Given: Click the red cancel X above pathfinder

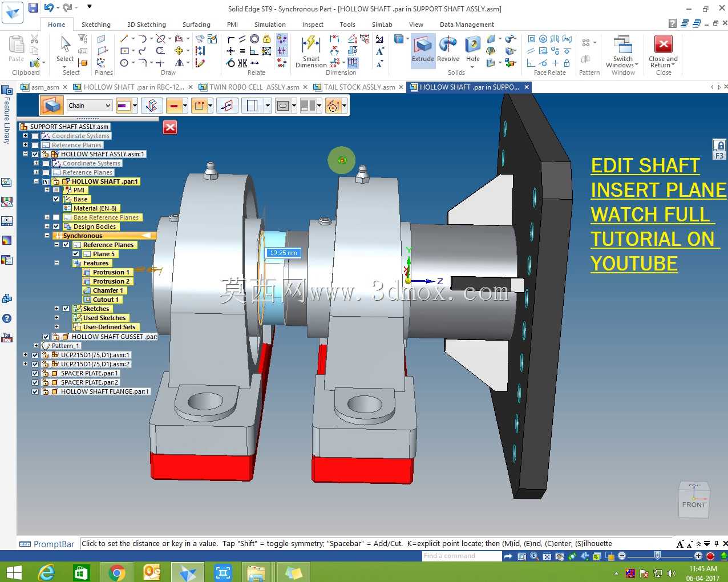Looking at the screenshot, I should click(170, 127).
